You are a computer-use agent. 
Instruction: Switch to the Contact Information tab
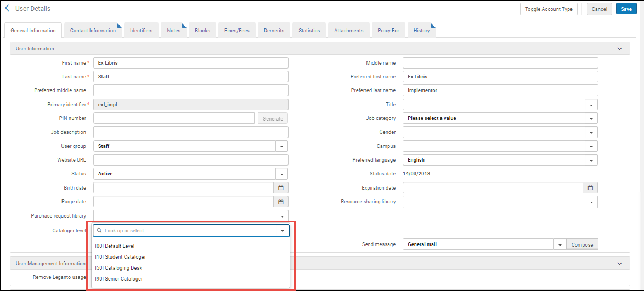coord(93,30)
